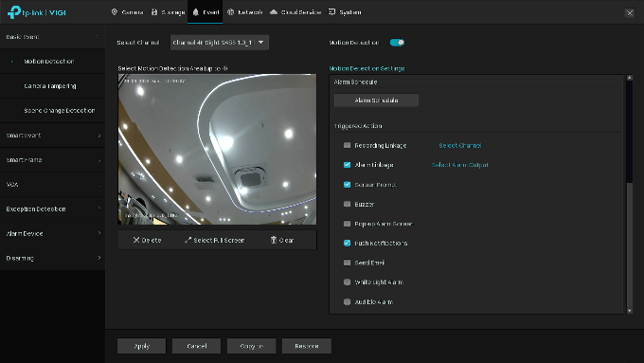
Task: Open the Storage tab icon
Action: click(154, 12)
